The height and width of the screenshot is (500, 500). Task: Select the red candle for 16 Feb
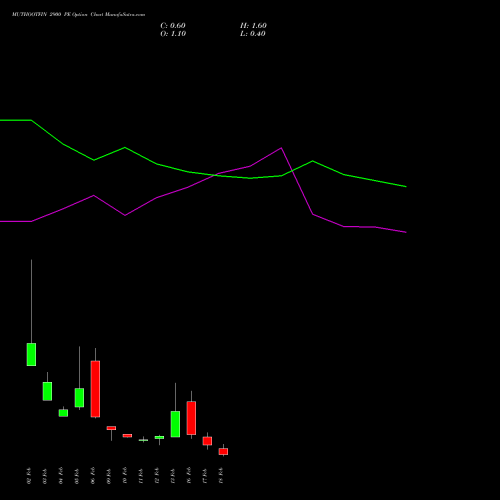tap(191, 418)
